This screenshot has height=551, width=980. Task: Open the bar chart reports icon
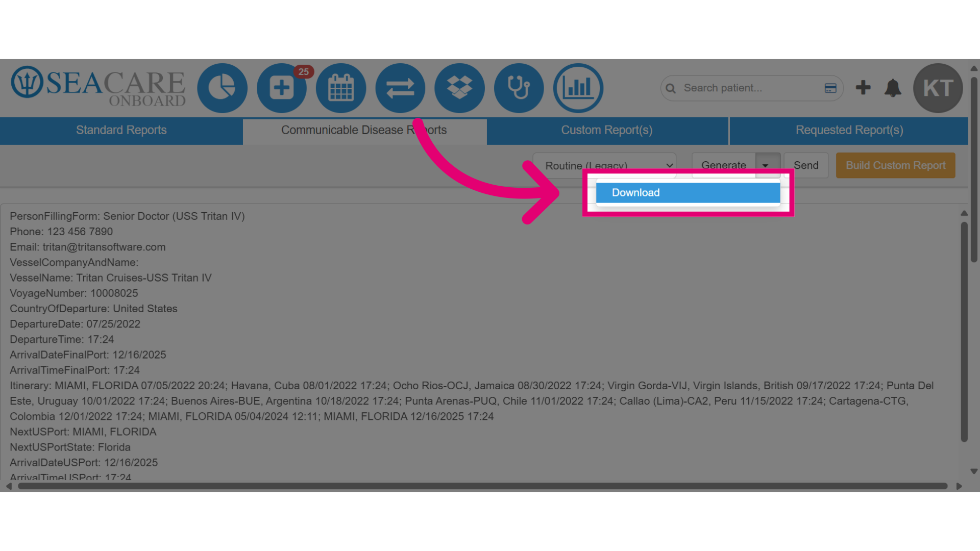pyautogui.click(x=578, y=88)
